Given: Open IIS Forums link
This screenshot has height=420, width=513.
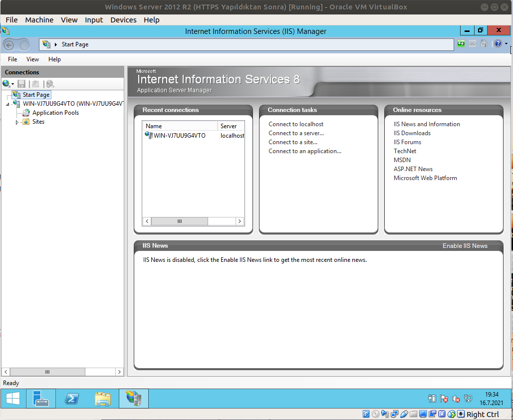Looking at the screenshot, I should tap(407, 142).
